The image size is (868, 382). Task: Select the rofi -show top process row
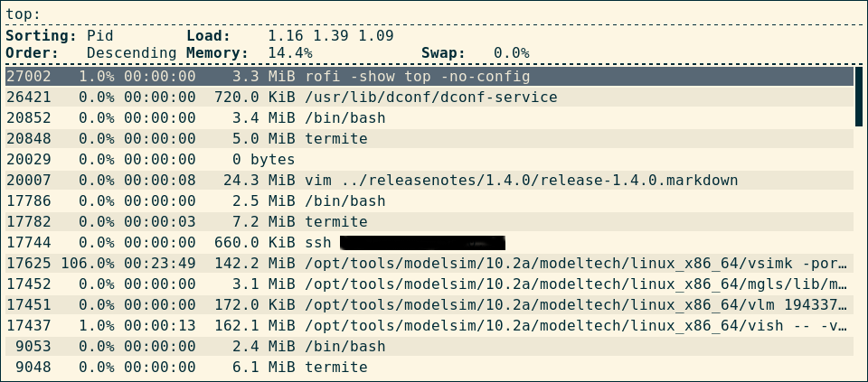coord(429,76)
